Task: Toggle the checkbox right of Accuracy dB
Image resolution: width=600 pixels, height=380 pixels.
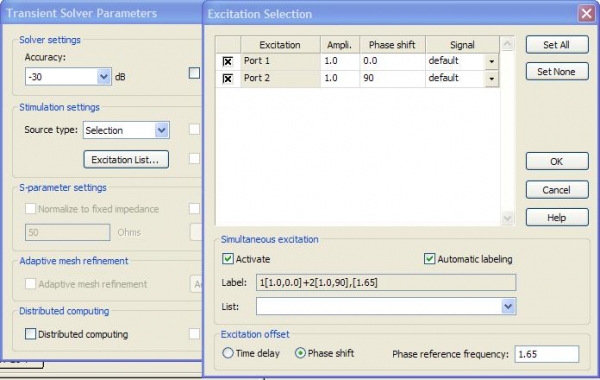Action: point(194,73)
